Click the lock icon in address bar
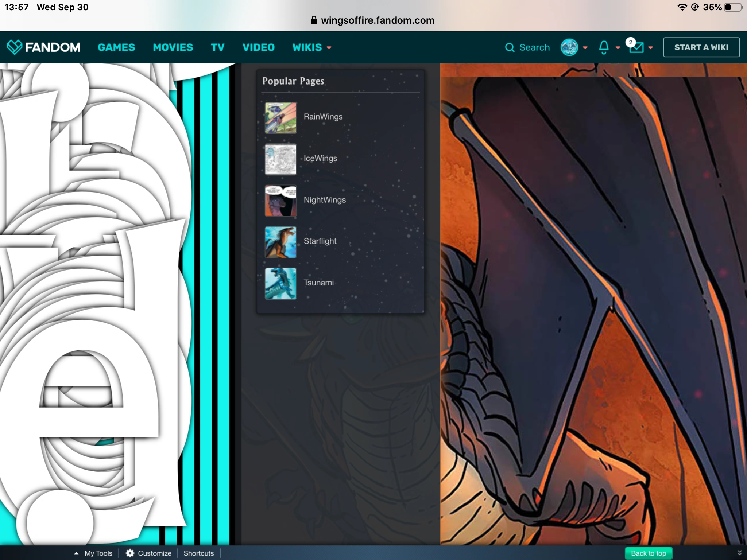Image resolution: width=747 pixels, height=560 pixels. (314, 20)
